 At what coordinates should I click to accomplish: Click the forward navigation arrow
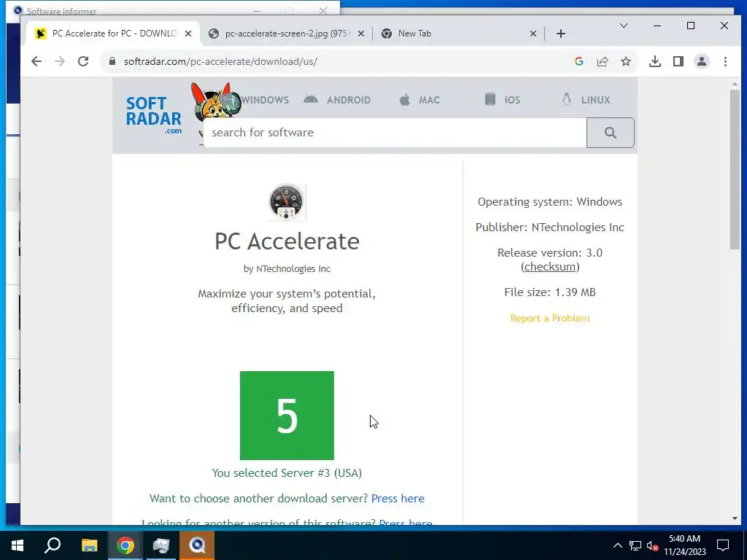click(x=60, y=61)
